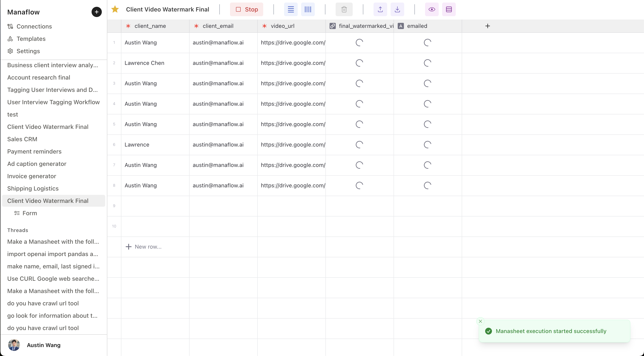
Task: Click the emailed column type icon
Action: (401, 26)
